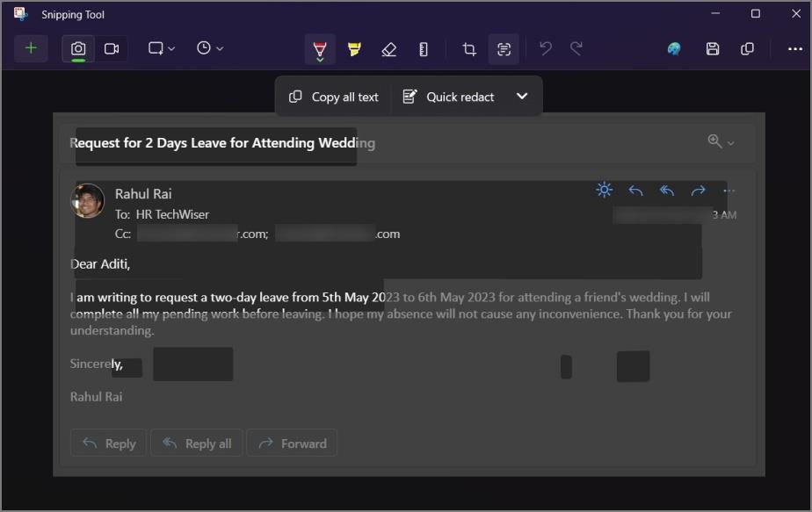Click Copy all text button

coord(334,97)
